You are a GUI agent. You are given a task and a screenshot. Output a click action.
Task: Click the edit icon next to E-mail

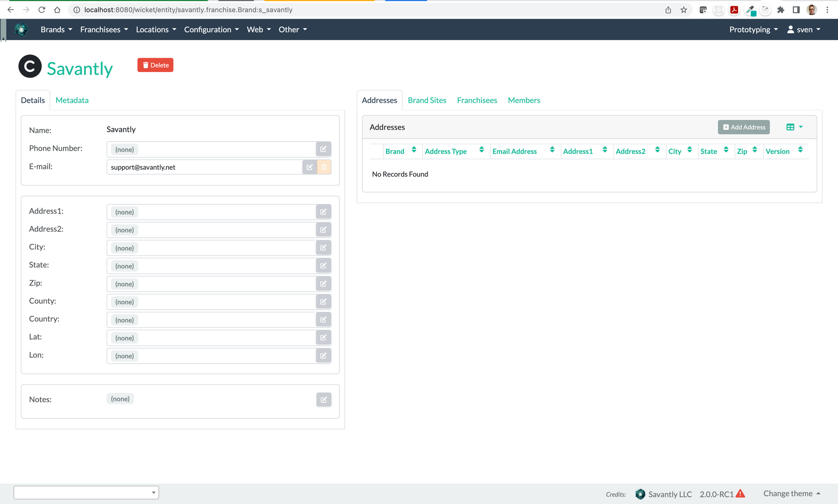[x=309, y=167]
